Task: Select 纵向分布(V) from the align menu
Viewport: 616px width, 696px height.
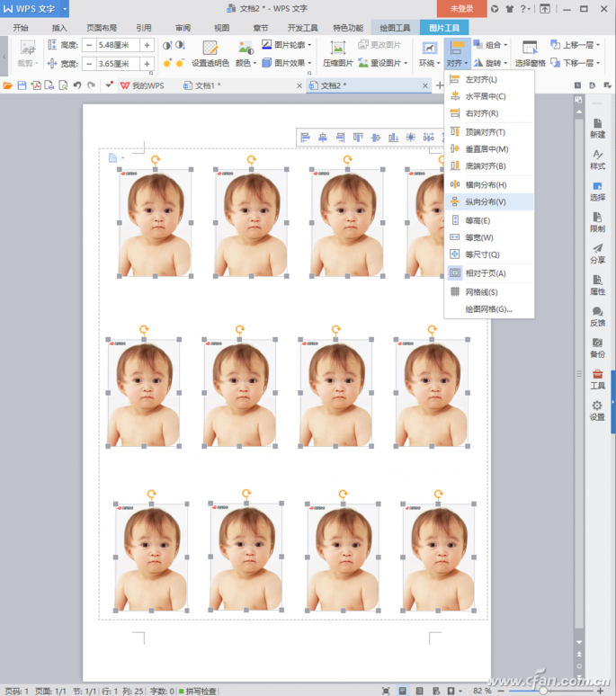Action: [x=485, y=202]
